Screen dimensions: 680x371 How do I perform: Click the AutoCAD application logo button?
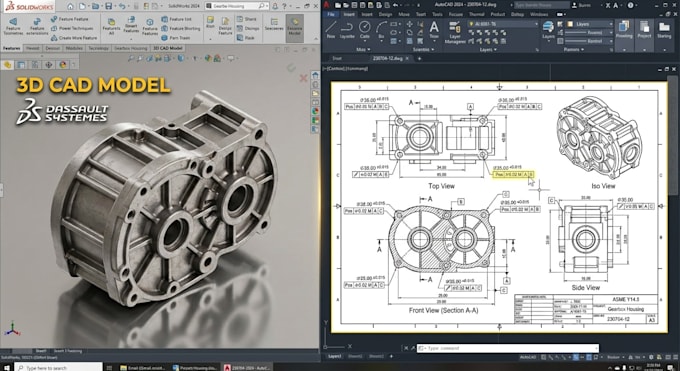coord(326,5)
